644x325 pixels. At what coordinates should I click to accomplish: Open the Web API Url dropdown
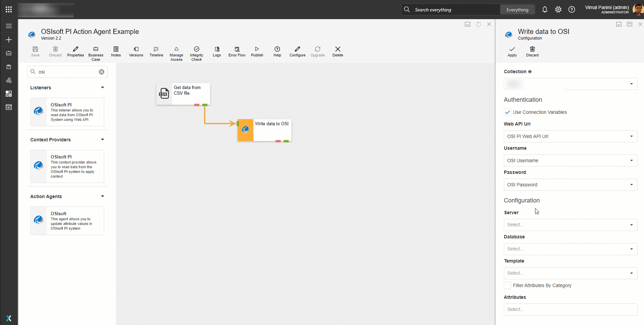[x=570, y=136]
